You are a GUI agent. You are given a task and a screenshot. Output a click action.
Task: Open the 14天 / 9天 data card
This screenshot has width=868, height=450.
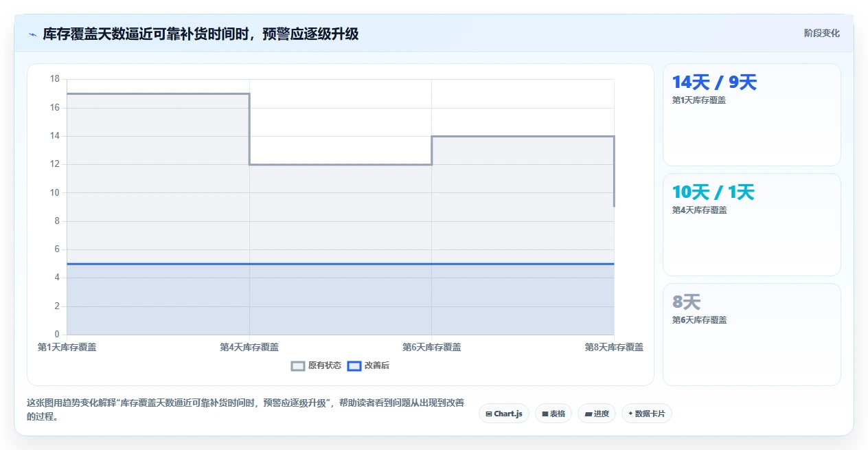[751, 115]
